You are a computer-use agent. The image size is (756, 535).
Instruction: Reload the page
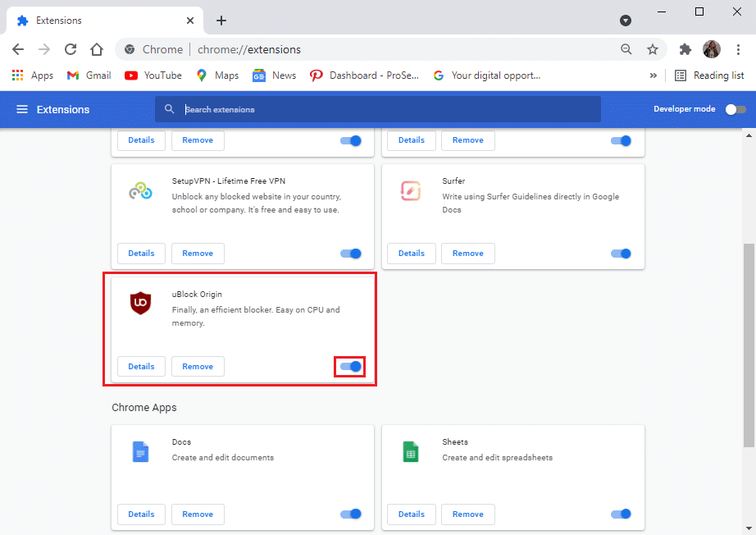point(71,49)
